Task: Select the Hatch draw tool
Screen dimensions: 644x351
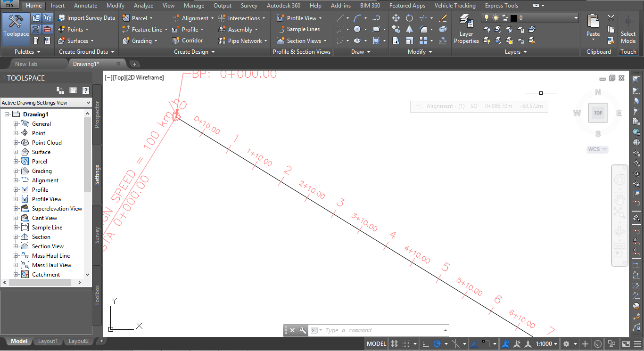Action: pos(376,41)
